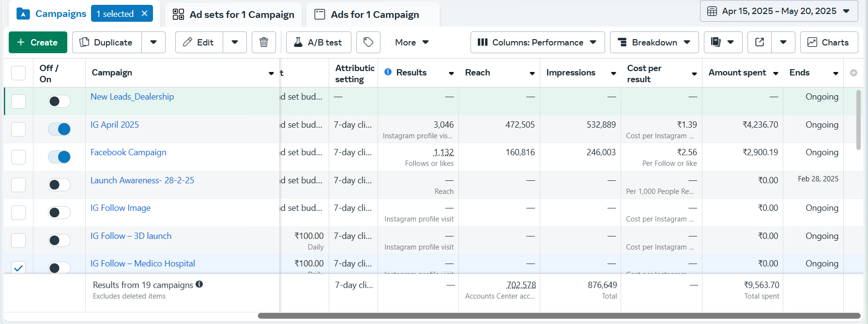Open Cost per result column arrow

pyautogui.click(x=694, y=74)
